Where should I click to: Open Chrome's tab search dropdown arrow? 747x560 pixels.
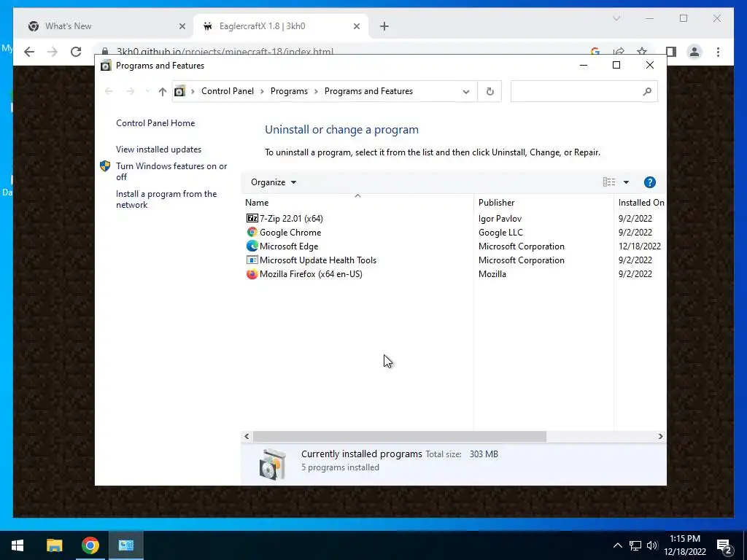coord(616,18)
